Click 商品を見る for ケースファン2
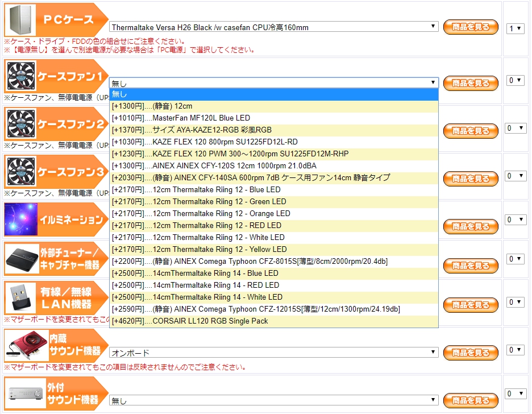This screenshot has height=414, width=532. [x=471, y=131]
